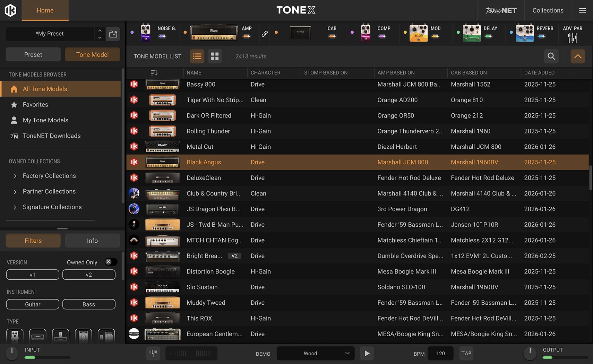Viewport: 593px width, 364px height.
Task: Toggle the Owned Only switch
Action: [x=111, y=262]
